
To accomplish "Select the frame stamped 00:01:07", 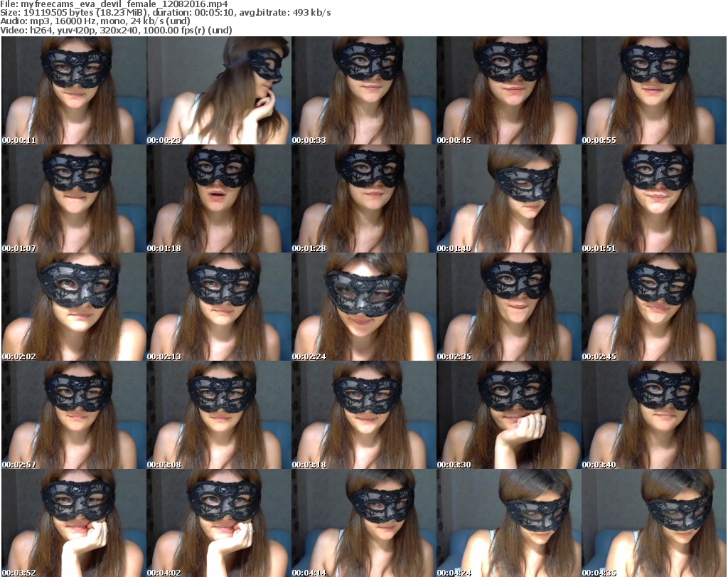I will point(74,198).
